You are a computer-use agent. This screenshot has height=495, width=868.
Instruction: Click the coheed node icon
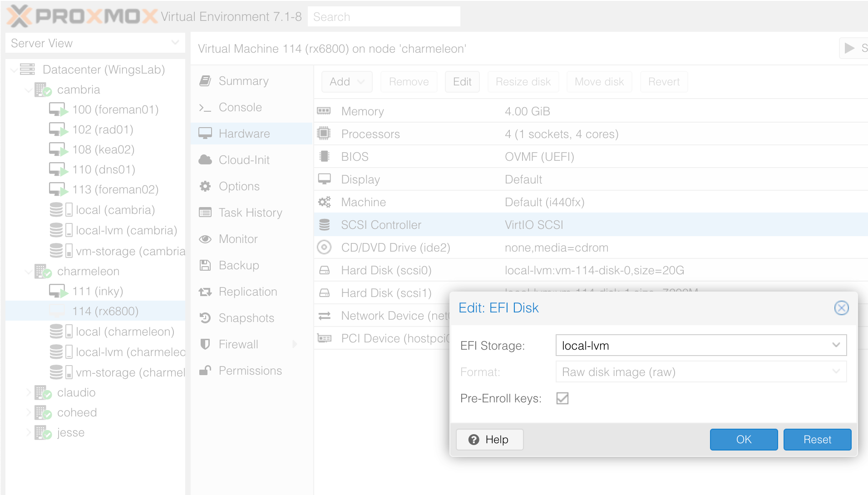coord(43,412)
